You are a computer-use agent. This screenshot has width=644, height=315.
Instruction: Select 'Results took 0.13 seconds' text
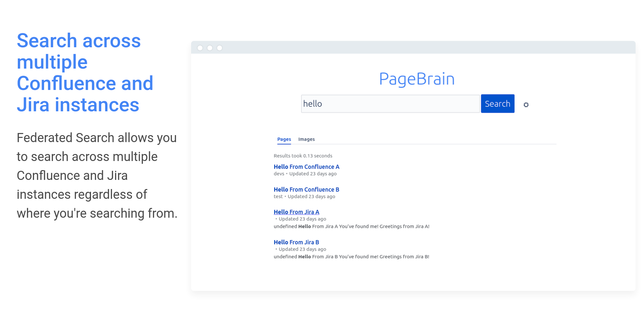pyautogui.click(x=303, y=156)
